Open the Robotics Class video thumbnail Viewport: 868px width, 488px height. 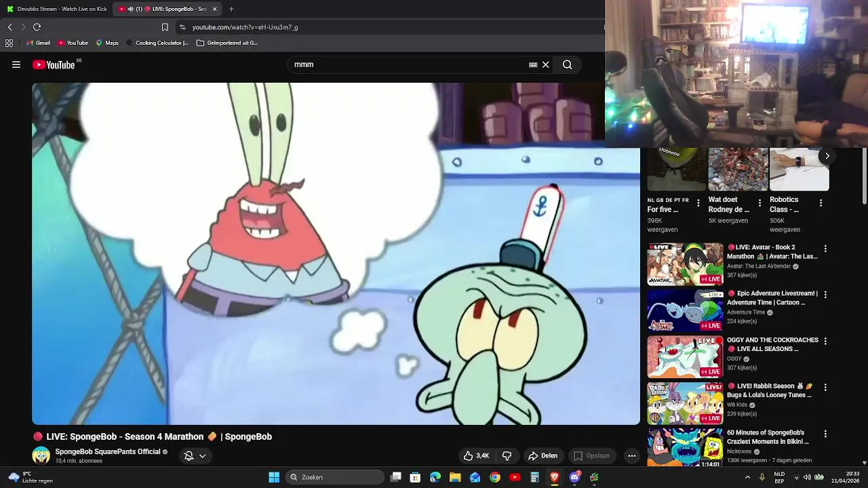[x=799, y=169]
